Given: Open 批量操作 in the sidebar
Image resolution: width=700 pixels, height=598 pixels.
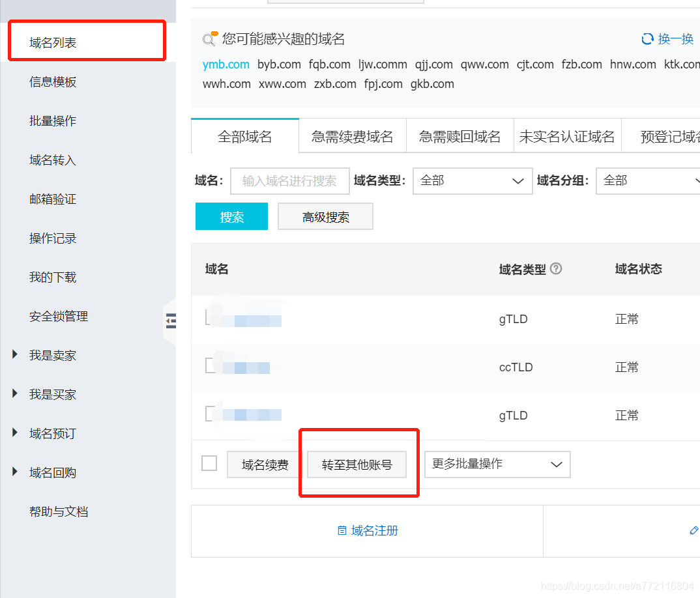Looking at the screenshot, I should [53, 121].
